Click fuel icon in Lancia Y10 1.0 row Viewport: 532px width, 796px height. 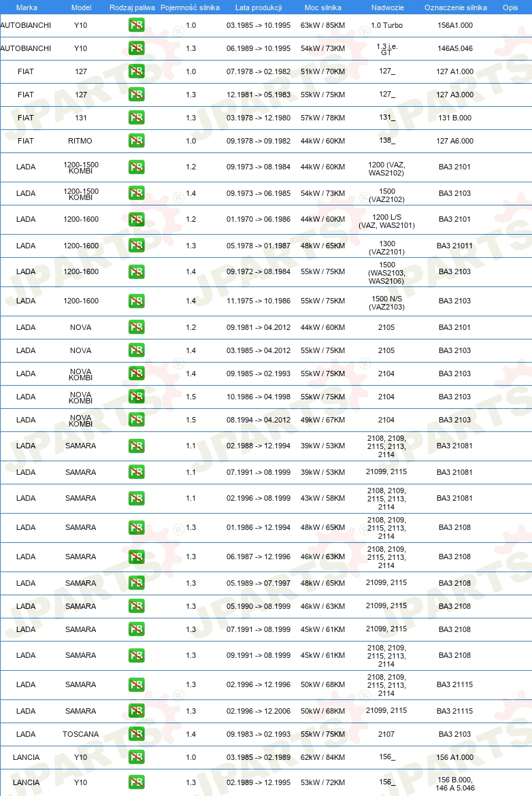click(x=137, y=757)
